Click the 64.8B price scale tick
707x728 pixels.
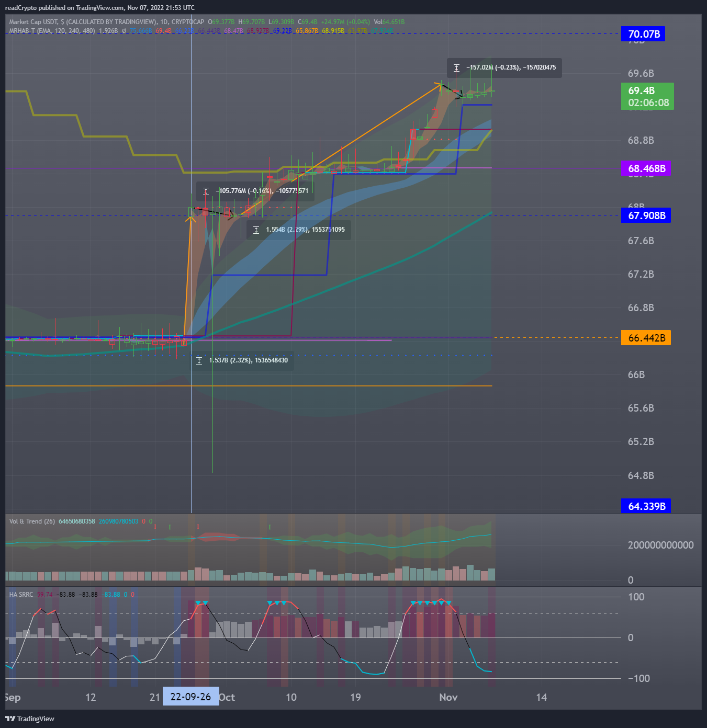pos(641,475)
